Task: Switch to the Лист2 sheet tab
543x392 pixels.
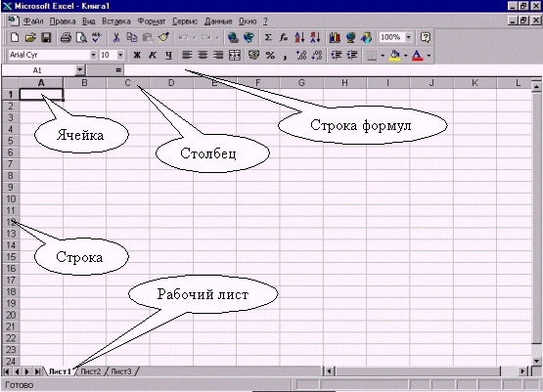Action: click(91, 371)
